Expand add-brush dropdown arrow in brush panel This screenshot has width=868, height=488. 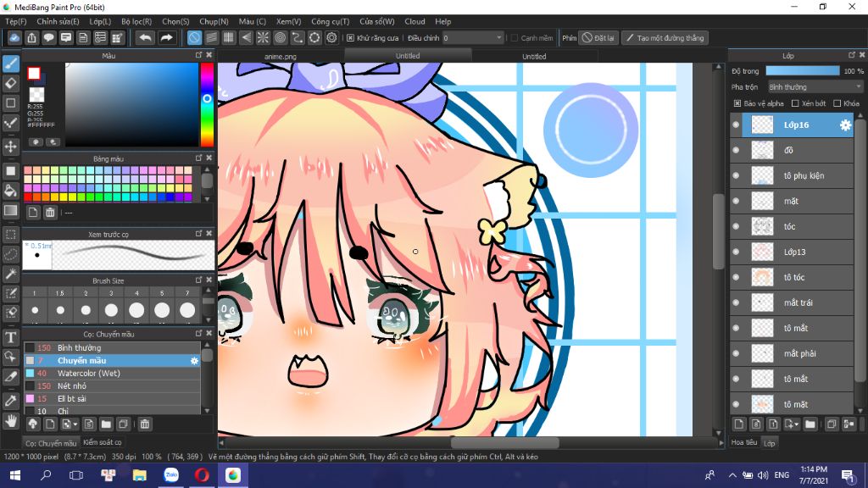(75, 424)
